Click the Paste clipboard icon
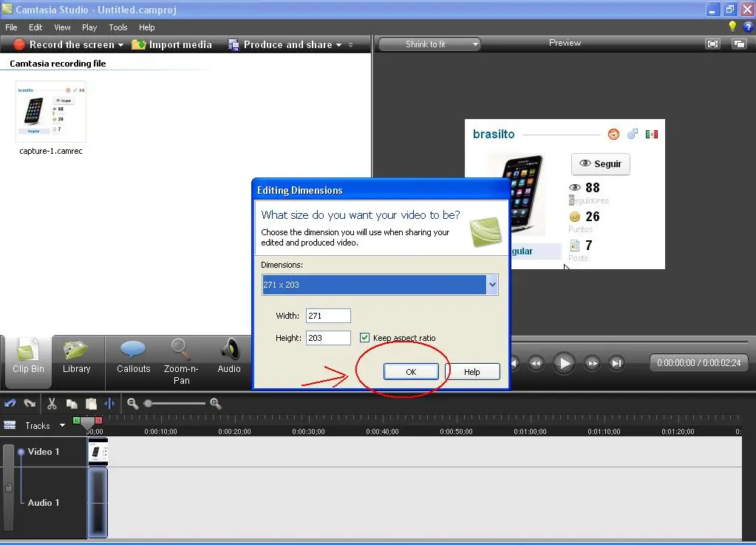The width and height of the screenshot is (756, 545). (91, 404)
